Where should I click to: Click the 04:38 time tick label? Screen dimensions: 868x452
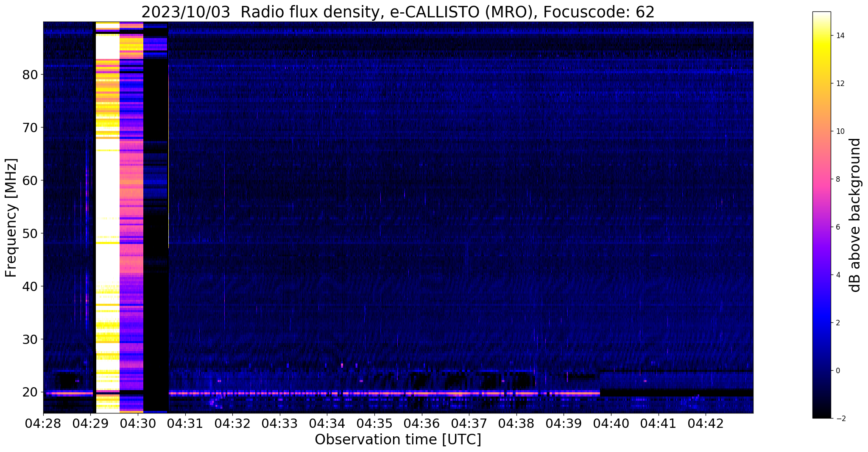pyautogui.click(x=516, y=424)
